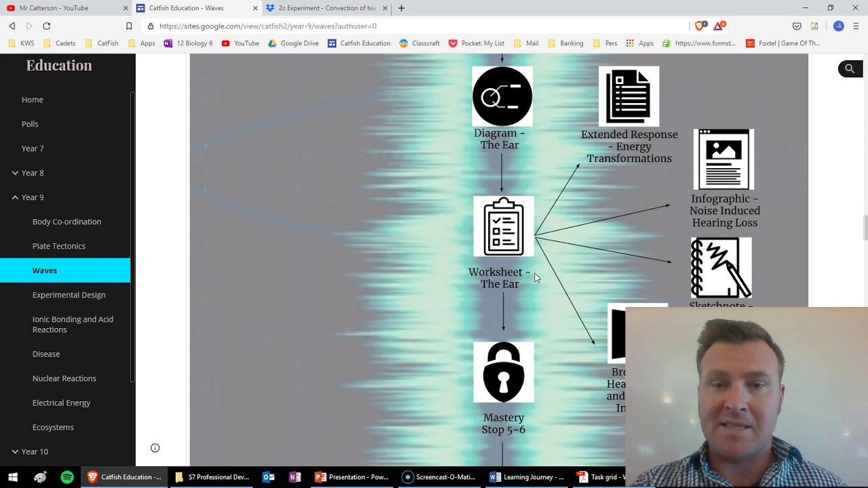Viewport: 868px width, 488px height.
Task: Open the browser profile avatar icon
Action: click(x=839, y=26)
